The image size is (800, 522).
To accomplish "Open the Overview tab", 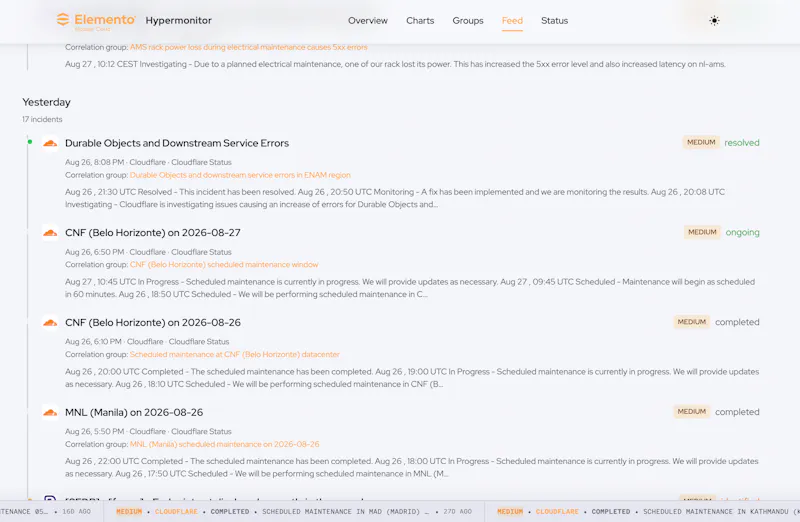I will 368,20.
